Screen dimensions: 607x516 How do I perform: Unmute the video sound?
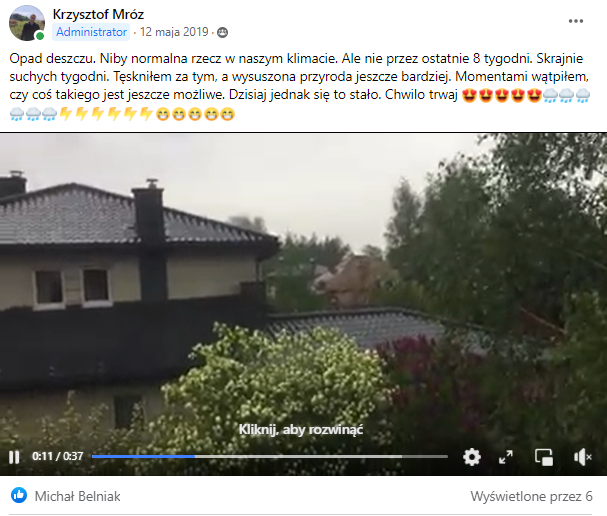coord(583,457)
